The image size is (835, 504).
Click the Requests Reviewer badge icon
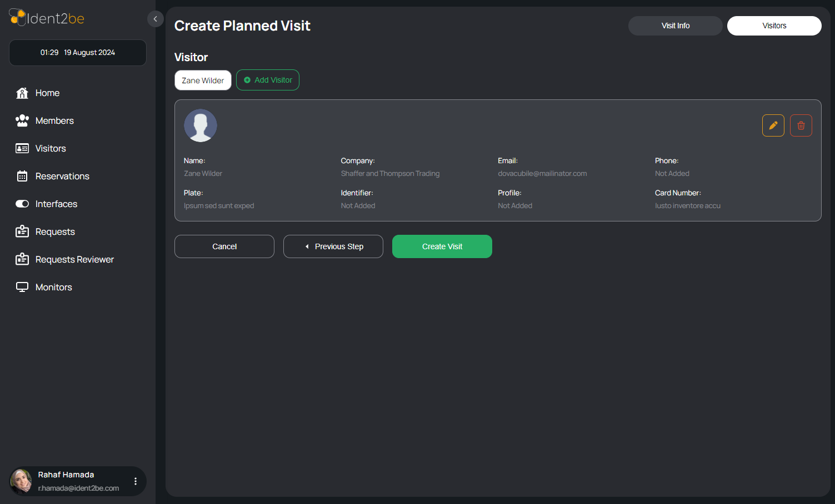point(22,259)
